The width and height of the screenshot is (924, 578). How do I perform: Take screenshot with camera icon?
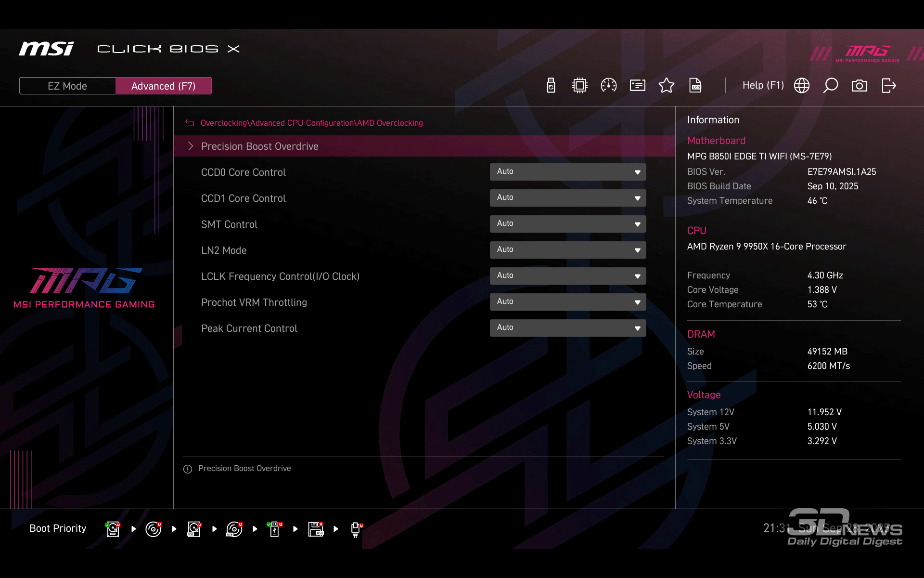tap(859, 86)
